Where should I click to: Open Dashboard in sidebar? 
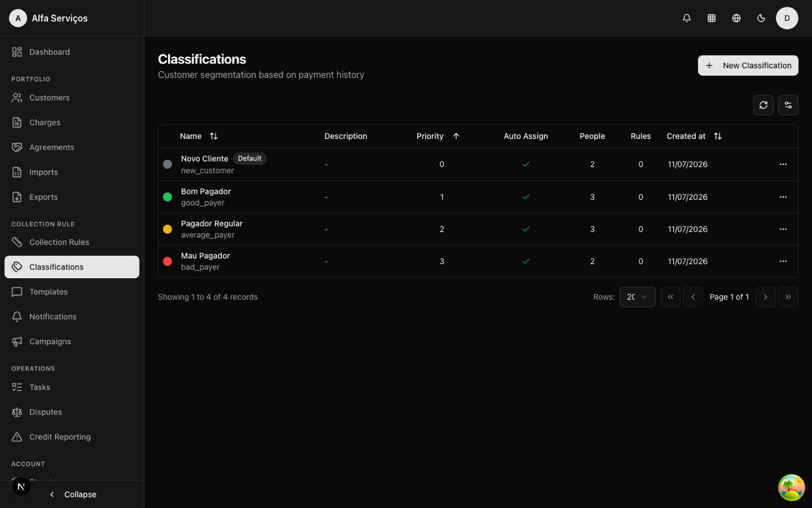point(72,52)
